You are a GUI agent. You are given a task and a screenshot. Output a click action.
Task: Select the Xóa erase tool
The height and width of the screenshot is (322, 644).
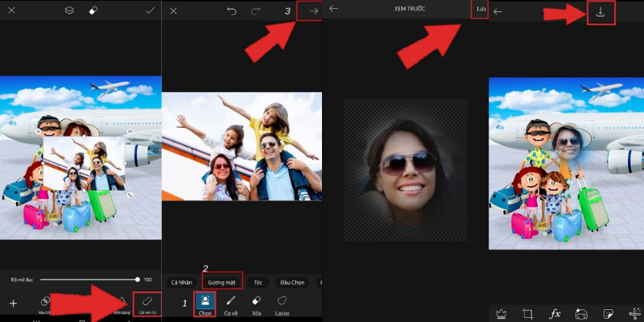pyautogui.click(x=256, y=306)
